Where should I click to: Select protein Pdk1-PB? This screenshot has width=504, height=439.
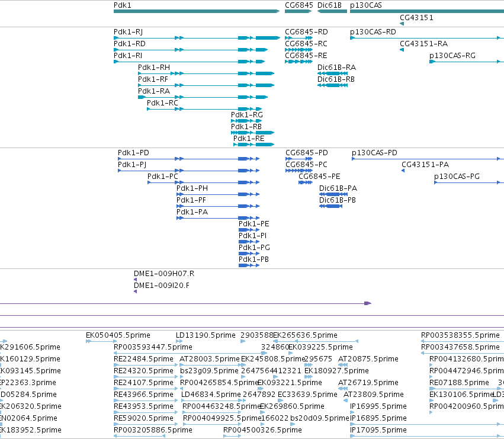[x=249, y=265]
